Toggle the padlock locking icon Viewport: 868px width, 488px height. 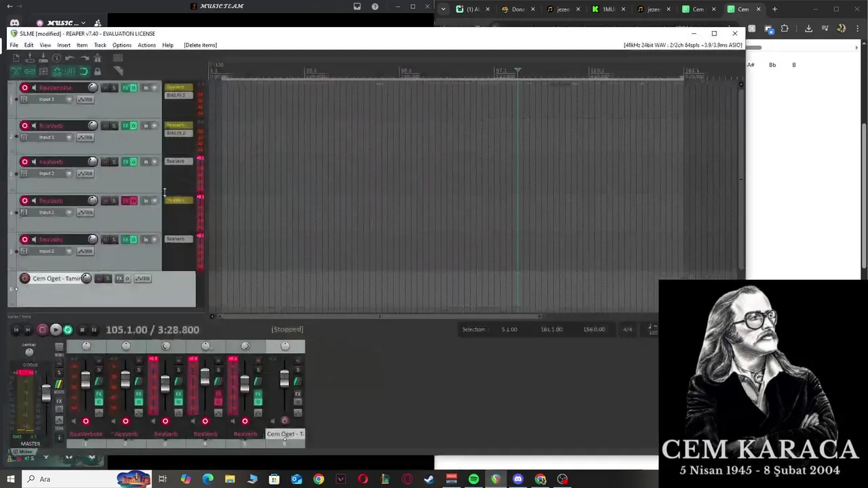click(x=98, y=71)
